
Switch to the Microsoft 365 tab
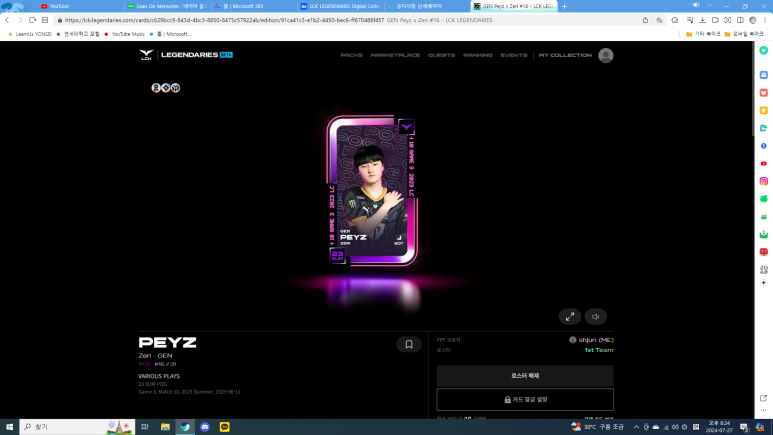click(254, 6)
